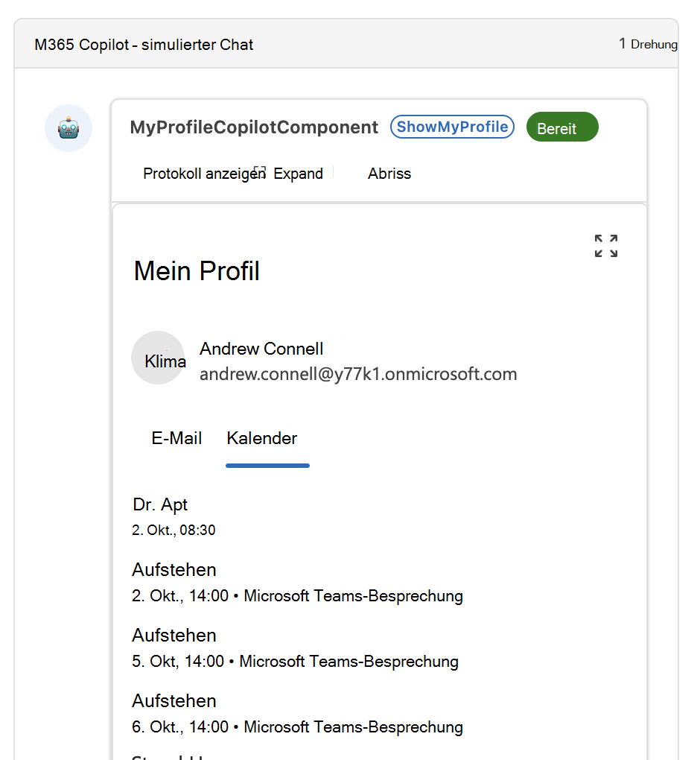700x760 pixels.
Task: Click the Klima profile avatar circle
Action: coord(159,358)
